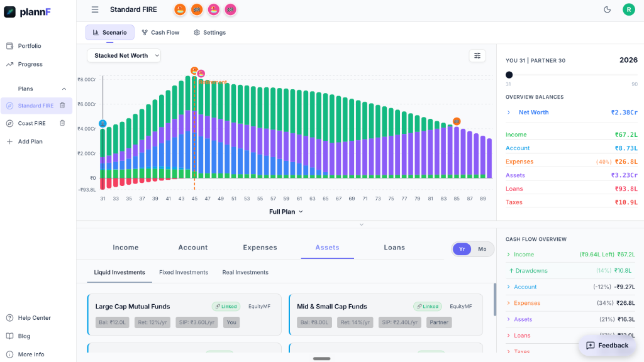Click the blue marker on the chart at age 31

(x=103, y=124)
